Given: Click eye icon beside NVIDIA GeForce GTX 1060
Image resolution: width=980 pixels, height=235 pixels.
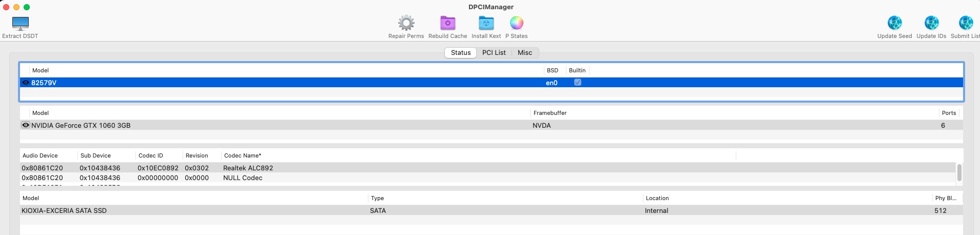Looking at the screenshot, I should click(25, 125).
